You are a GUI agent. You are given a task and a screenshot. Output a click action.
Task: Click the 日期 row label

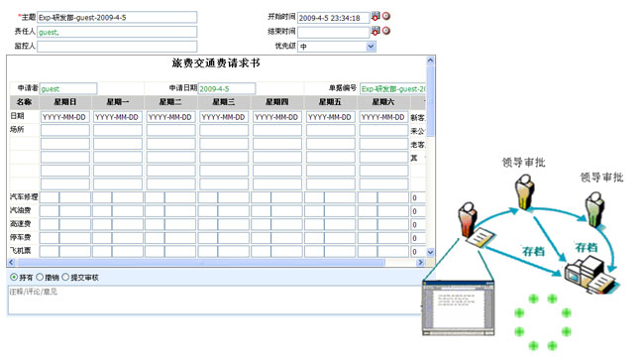pos(17,116)
